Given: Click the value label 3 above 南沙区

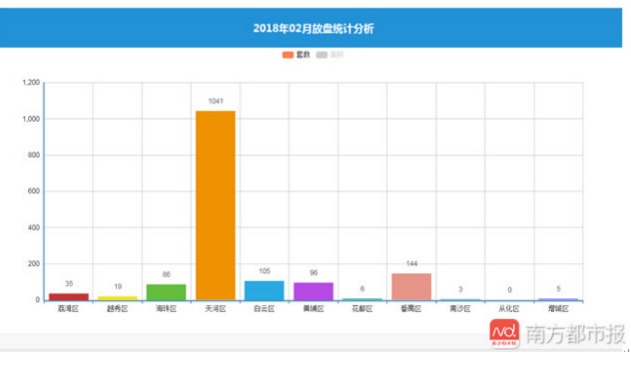Looking at the screenshot, I should (460, 289).
